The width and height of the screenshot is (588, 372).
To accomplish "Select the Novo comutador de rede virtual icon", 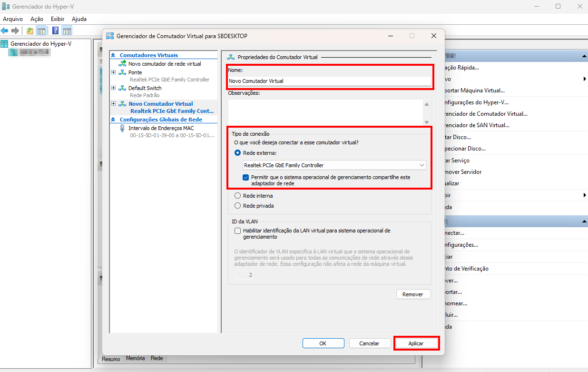I will 122,64.
